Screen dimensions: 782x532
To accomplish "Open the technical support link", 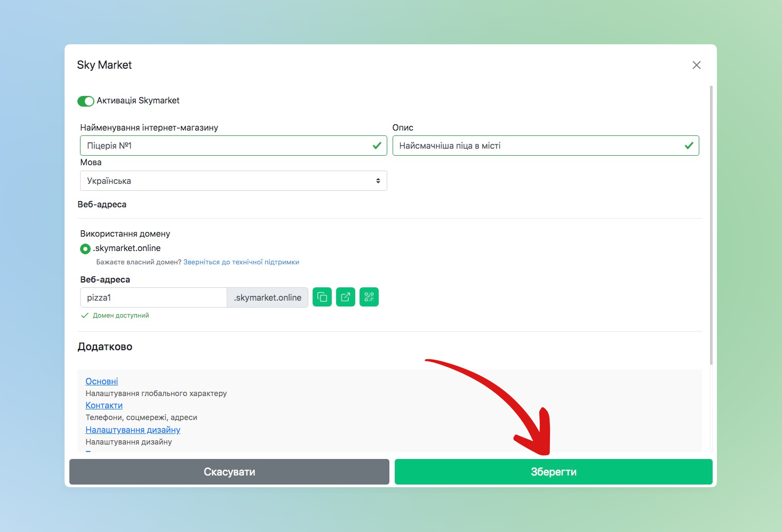I will 241,262.
